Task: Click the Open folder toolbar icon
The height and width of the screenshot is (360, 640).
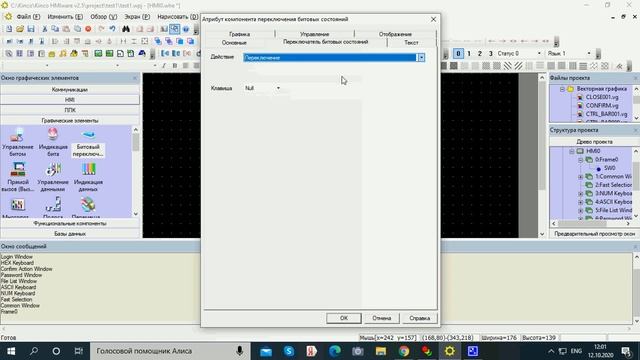Action: click(x=20, y=29)
